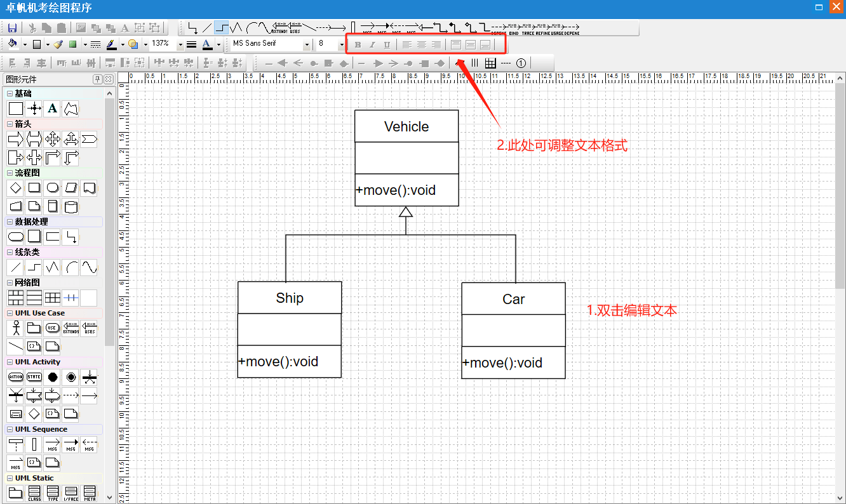Click the Ship class +move():void text
Image resolution: width=846 pixels, height=504 pixels.
pyautogui.click(x=279, y=362)
